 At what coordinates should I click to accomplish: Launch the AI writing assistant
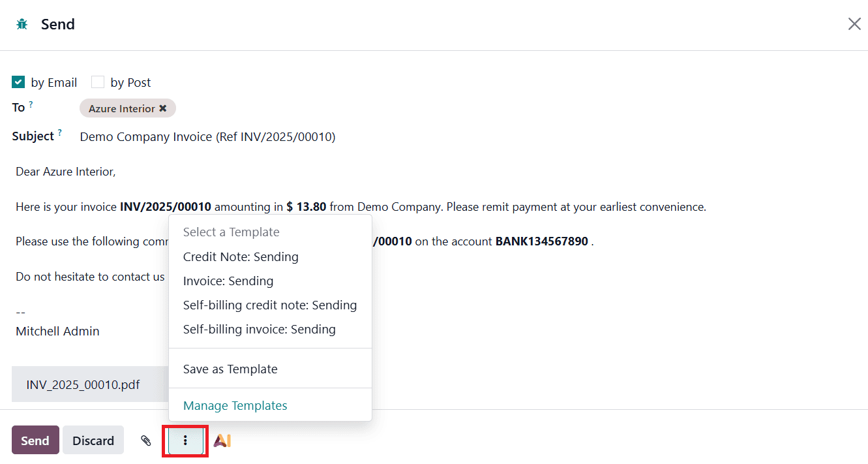[222, 440]
